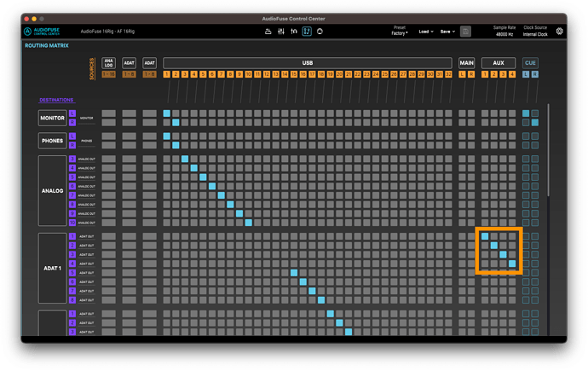The image size is (588, 371).
Task: Click the 48000 Hz sample rate value
Action: click(x=504, y=34)
